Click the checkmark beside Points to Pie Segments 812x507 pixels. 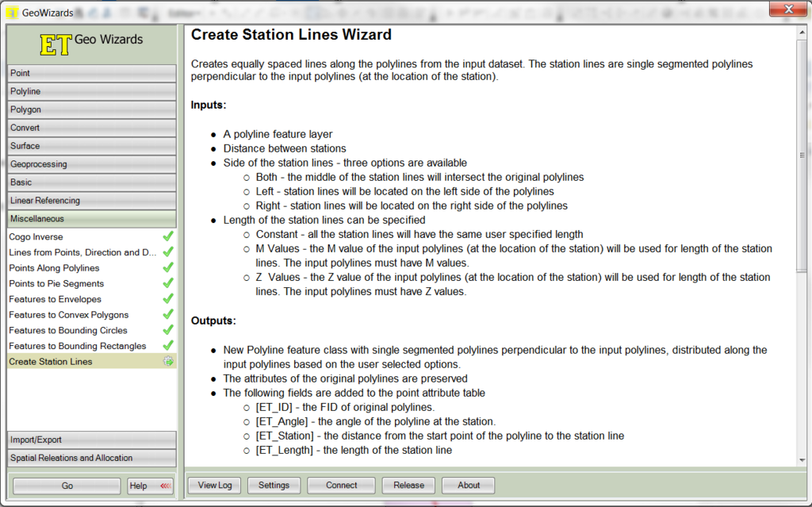[x=167, y=283]
